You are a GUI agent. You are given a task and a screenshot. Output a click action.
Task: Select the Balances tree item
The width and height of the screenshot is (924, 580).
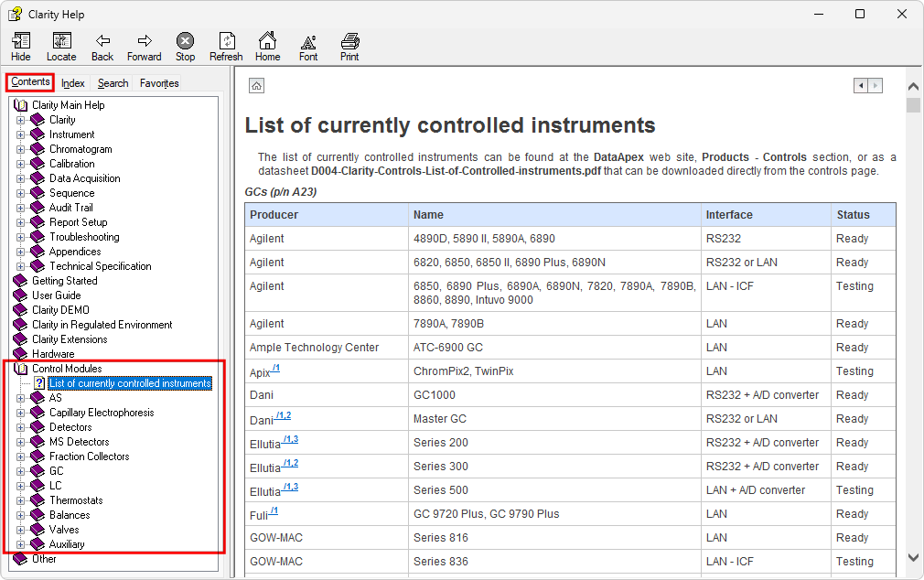pos(70,514)
